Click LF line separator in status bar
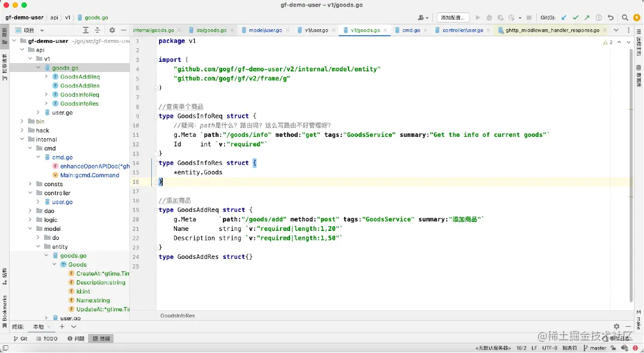Screen dimensions: 644x353 coord(534,348)
